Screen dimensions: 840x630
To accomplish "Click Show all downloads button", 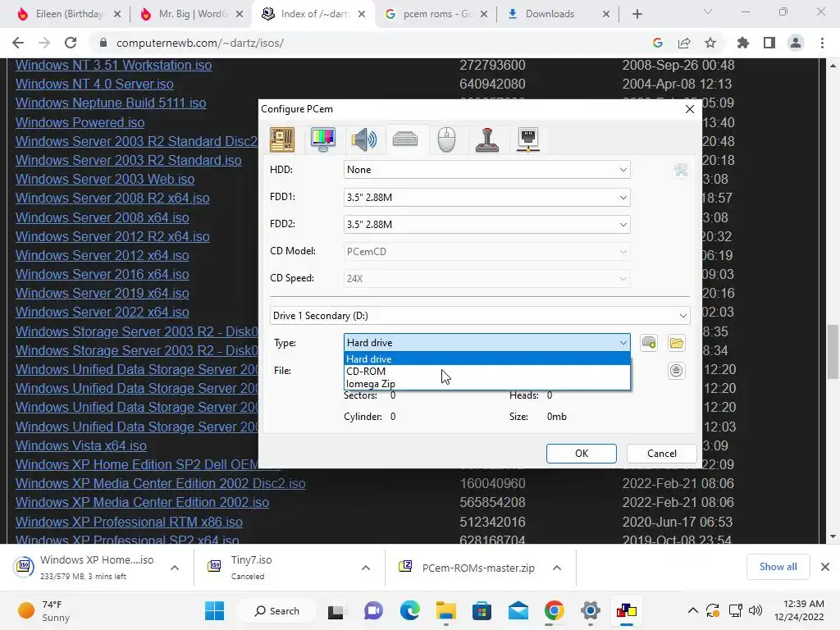I will coord(778,567).
